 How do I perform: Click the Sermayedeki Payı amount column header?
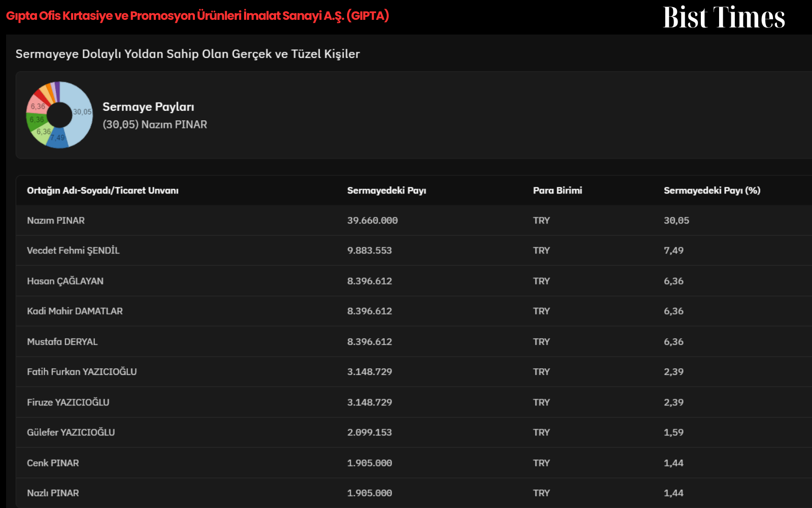[x=387, y=190]
